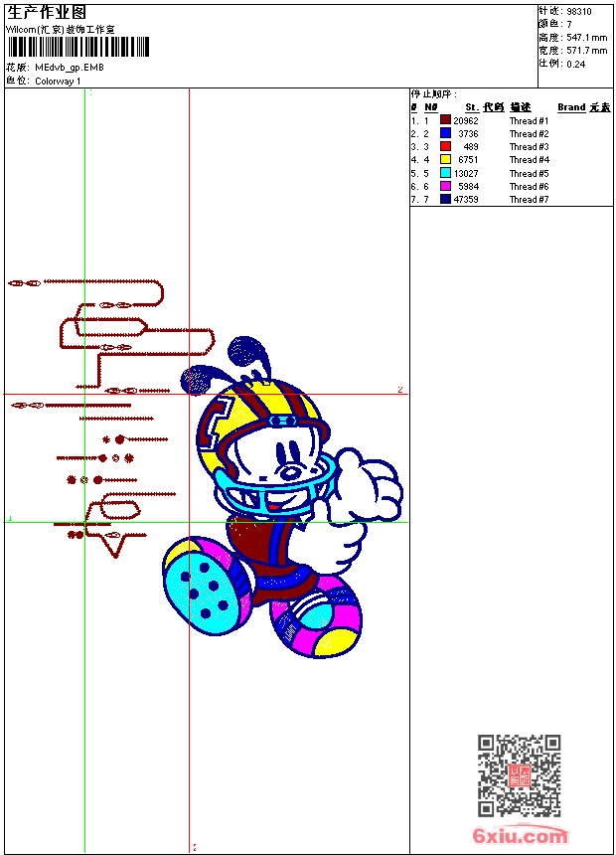Select stitch count 20962 in row 1
The height and width of the screenshot is (855, 616).
pos(466,121)
